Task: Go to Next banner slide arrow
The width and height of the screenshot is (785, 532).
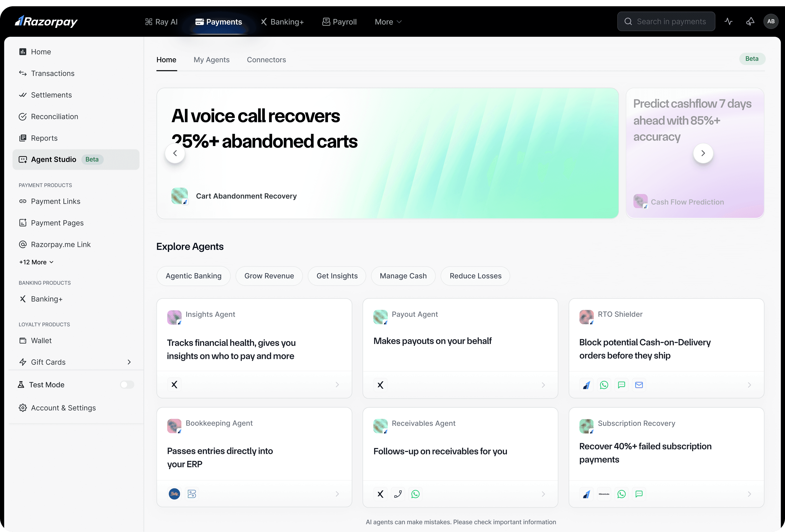Action: pos(703,153)
